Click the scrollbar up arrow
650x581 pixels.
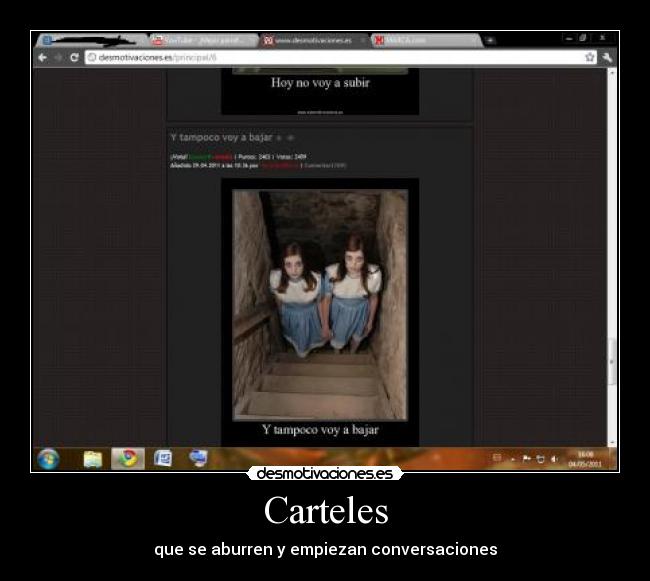coord(612,72)
